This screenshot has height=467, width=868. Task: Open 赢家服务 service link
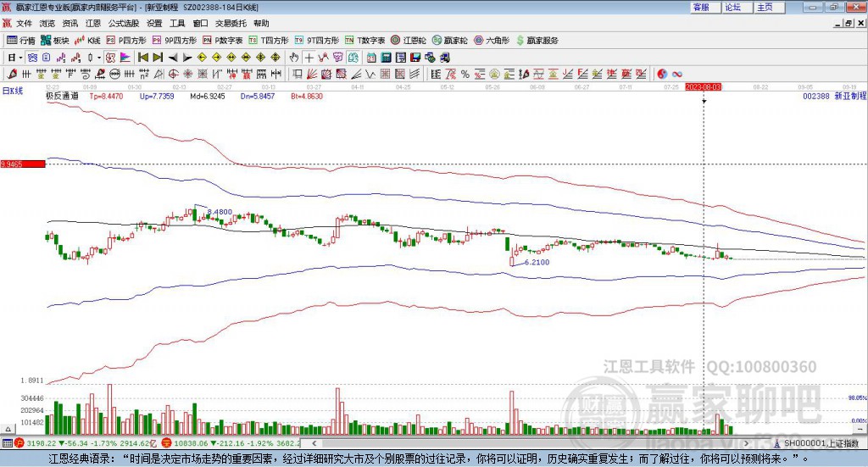click(537, 41)
